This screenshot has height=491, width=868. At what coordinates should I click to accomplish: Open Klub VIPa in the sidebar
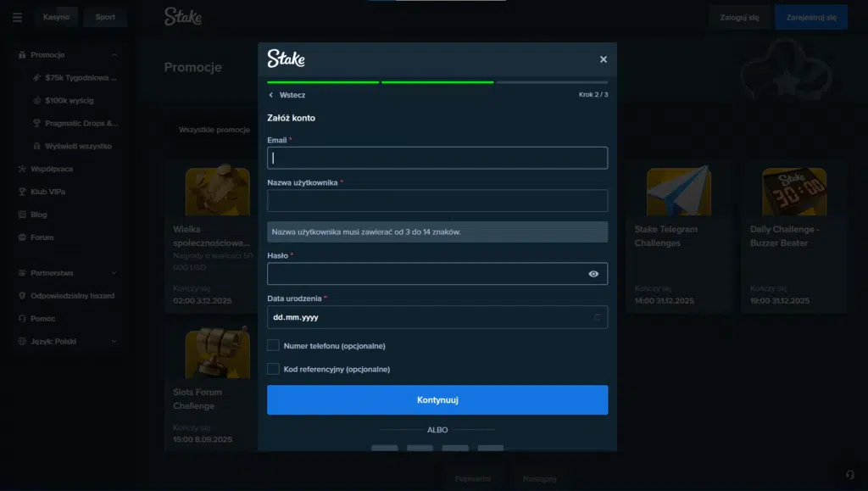[48, 192]
